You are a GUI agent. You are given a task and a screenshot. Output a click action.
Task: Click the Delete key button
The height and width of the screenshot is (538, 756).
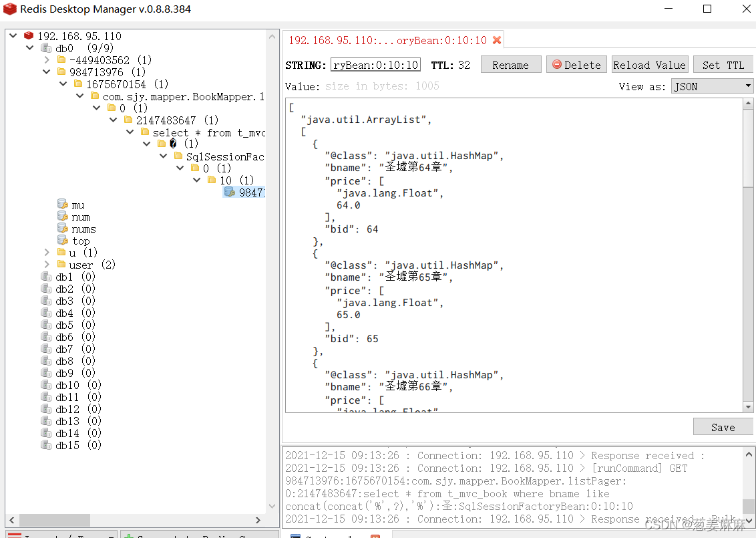[x=576, y=65]
